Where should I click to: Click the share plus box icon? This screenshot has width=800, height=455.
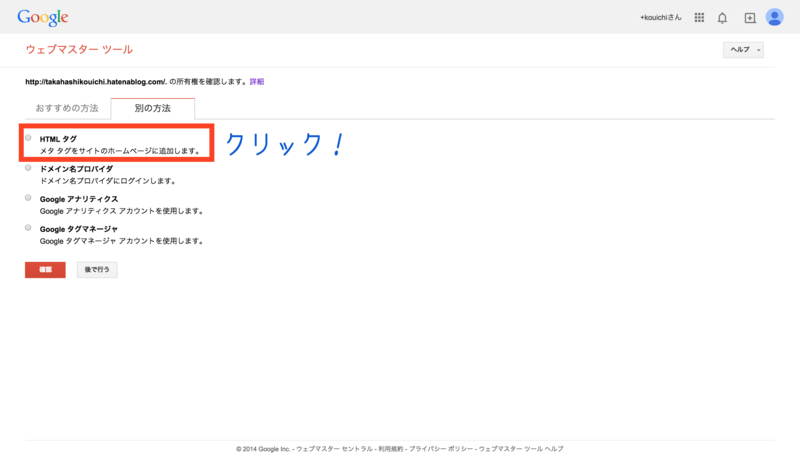pyautogui.click(x=750, y=18)
